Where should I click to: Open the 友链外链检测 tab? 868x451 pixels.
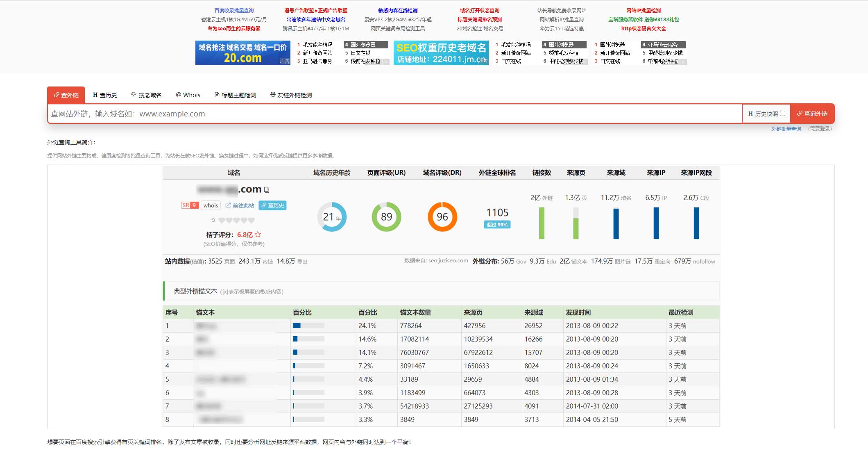click(291, 95)
